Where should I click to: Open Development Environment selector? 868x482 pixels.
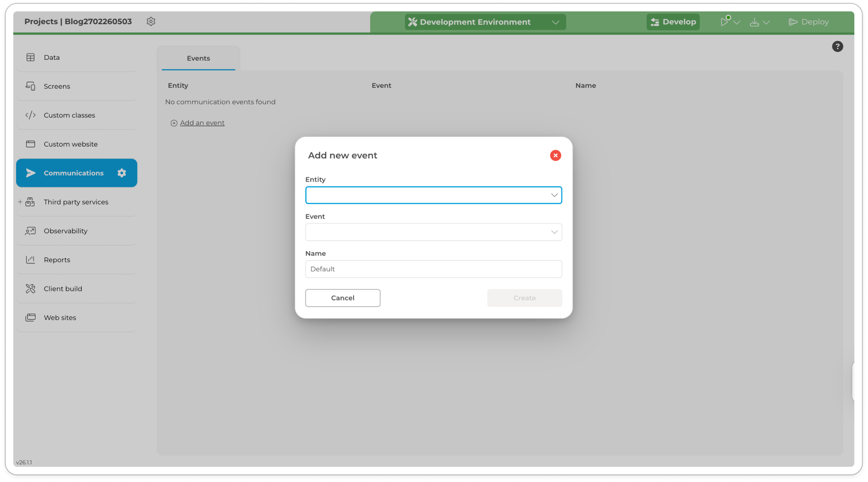pos(485,22)
